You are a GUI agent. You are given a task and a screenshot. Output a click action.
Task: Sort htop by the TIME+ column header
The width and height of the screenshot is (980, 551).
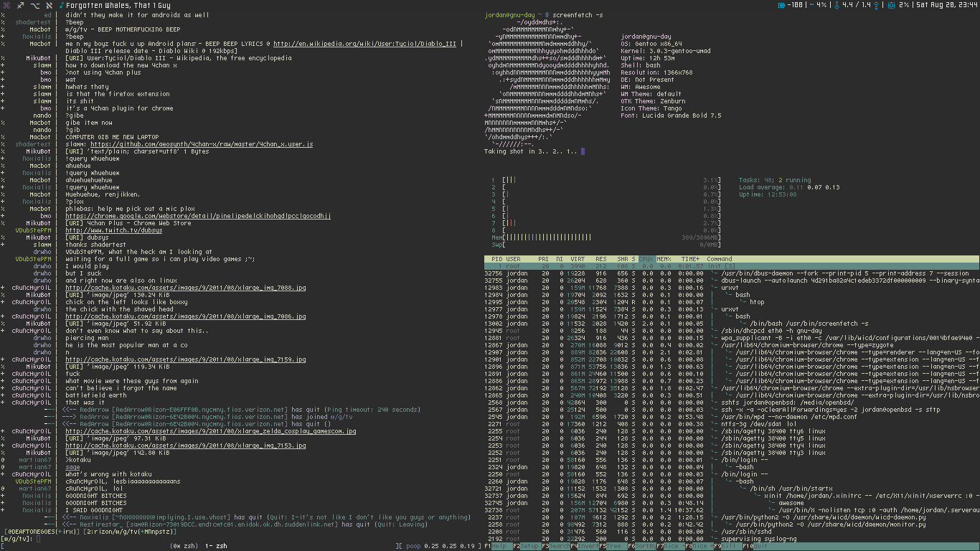pyautogui.click(x=690, y=259)
